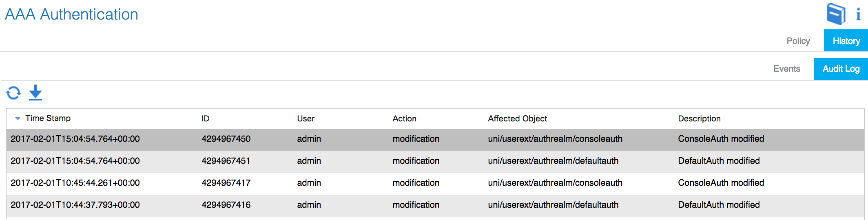
Task: Click the AAA Authentication page title
Action: tap(71, 14)
